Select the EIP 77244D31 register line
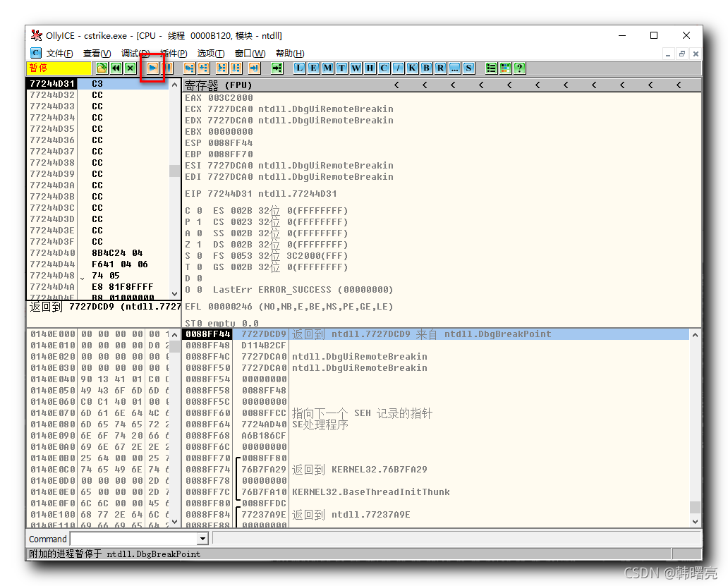The width and height of the screenshot is (728, 586). 261,193
